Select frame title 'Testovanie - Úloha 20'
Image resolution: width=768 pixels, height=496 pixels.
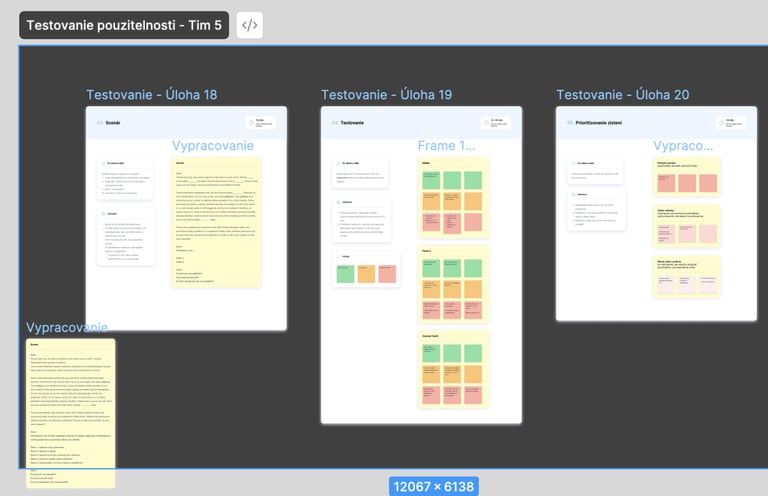pos(623,94)
